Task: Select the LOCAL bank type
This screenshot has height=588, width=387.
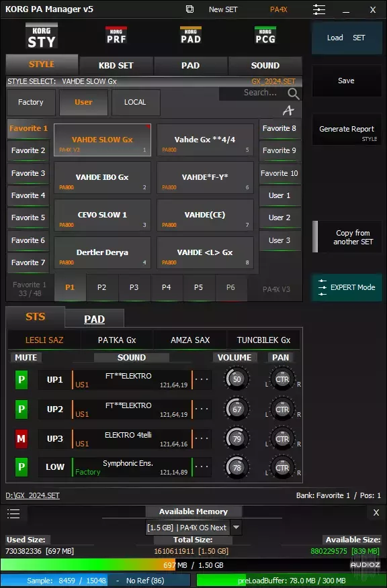Action: [x=136, y=102]
